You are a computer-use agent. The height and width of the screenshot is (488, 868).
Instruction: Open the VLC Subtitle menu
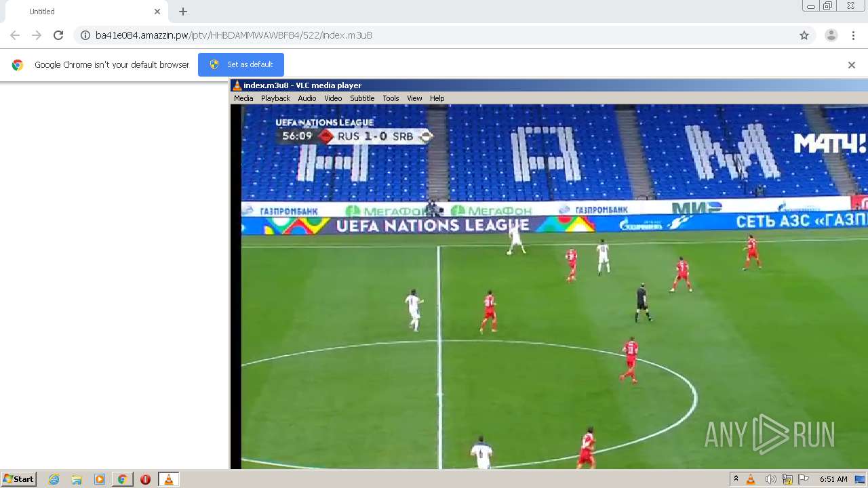362,98
